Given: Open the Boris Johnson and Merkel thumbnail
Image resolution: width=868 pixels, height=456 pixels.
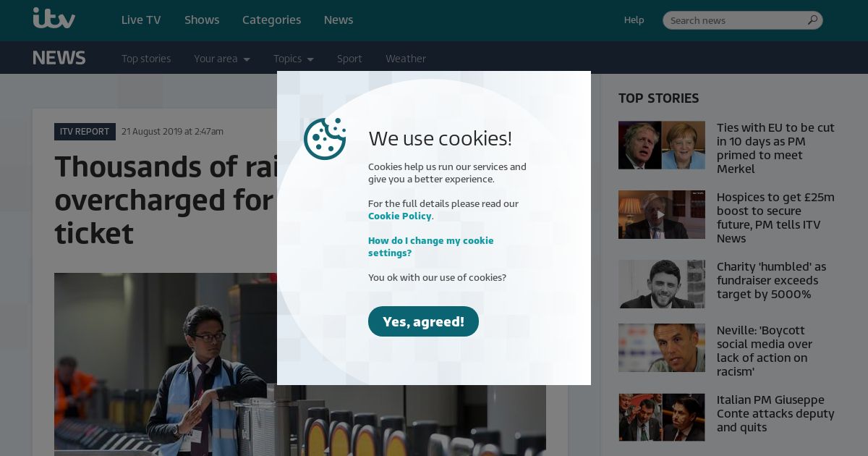Looking at the screenshot, I should tap(662, 145).
